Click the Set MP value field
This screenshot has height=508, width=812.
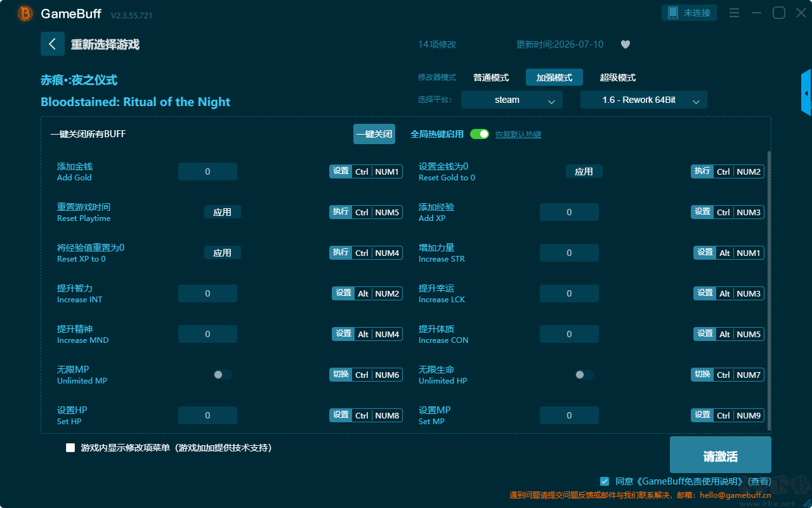tap(569, 415)
